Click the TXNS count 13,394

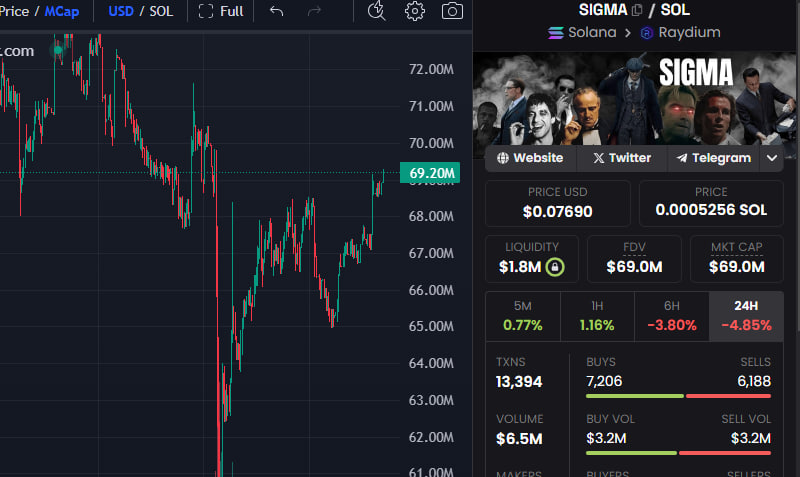pos(519,382)
